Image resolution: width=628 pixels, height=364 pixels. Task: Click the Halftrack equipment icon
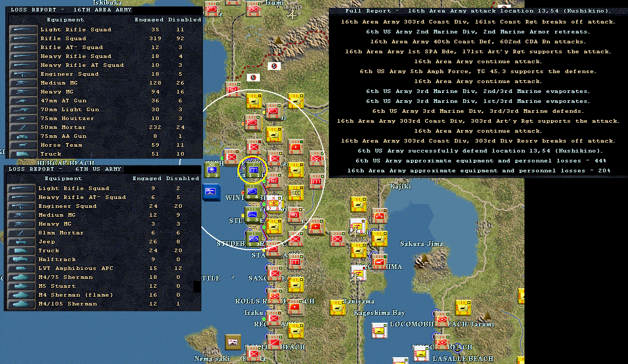click(x=21, y=260)
